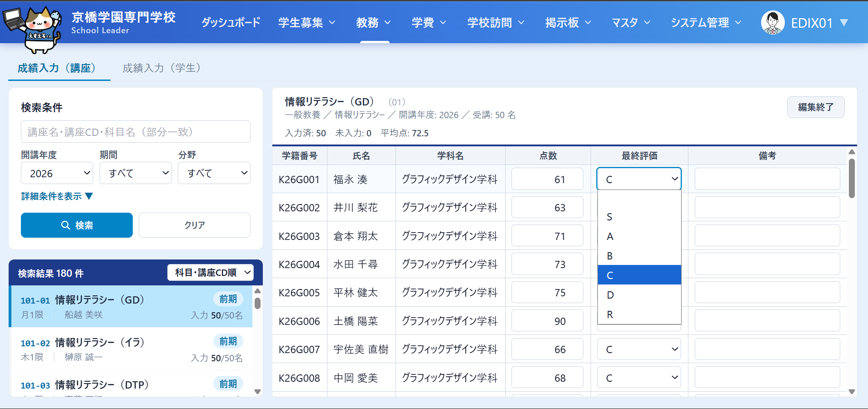Open the 開講年度 2026 dropdown
This screenshot has height=409, width=868.
[x=57, y=173]
